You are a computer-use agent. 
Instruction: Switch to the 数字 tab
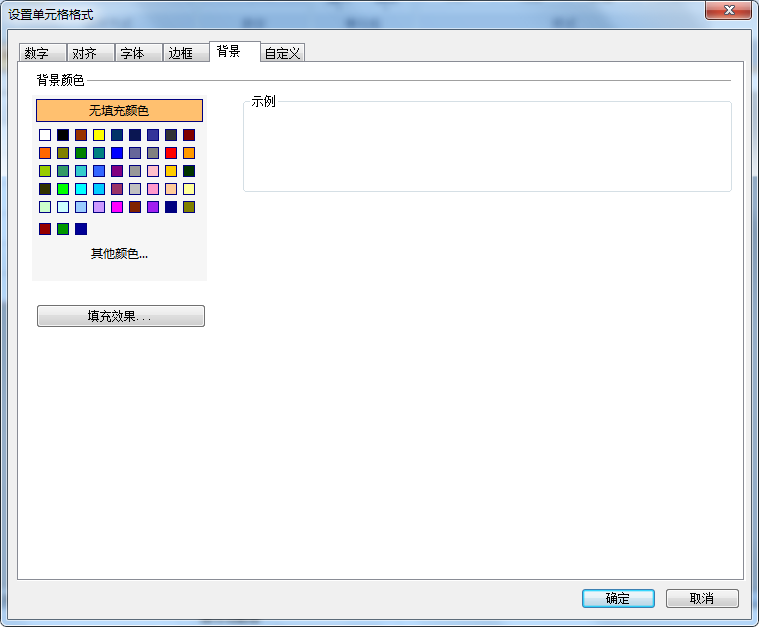pyautogui.click(x=36, y=54)
